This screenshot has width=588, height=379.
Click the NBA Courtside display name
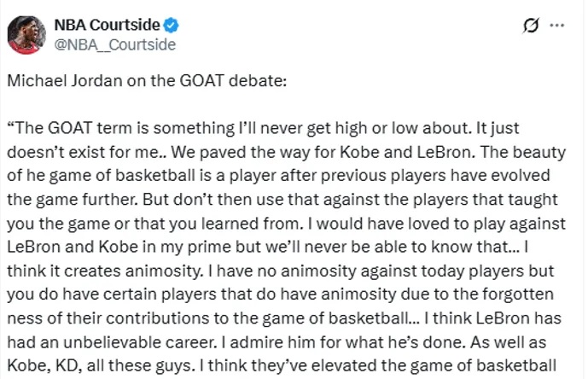(x=107, y=25)
